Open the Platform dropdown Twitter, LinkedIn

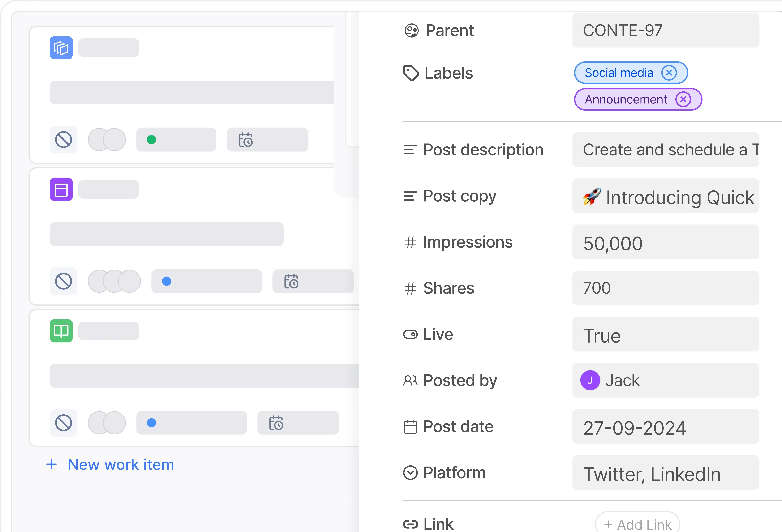[665, 473]
